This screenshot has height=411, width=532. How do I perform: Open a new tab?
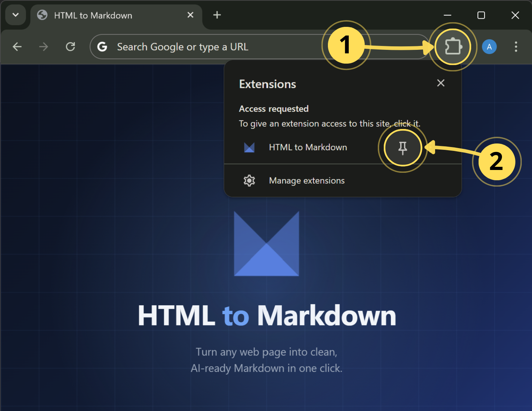click(217, 15)
